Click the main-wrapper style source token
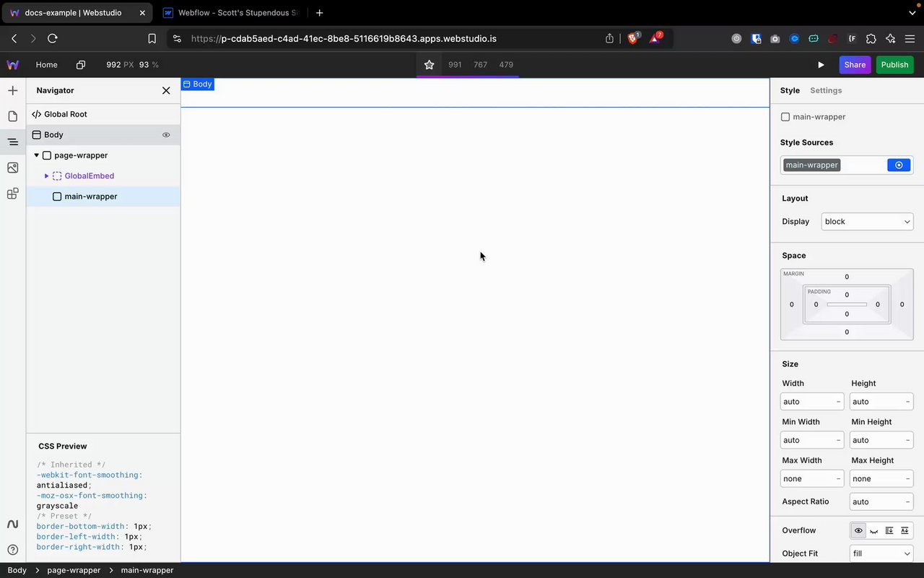 [812, 165]
